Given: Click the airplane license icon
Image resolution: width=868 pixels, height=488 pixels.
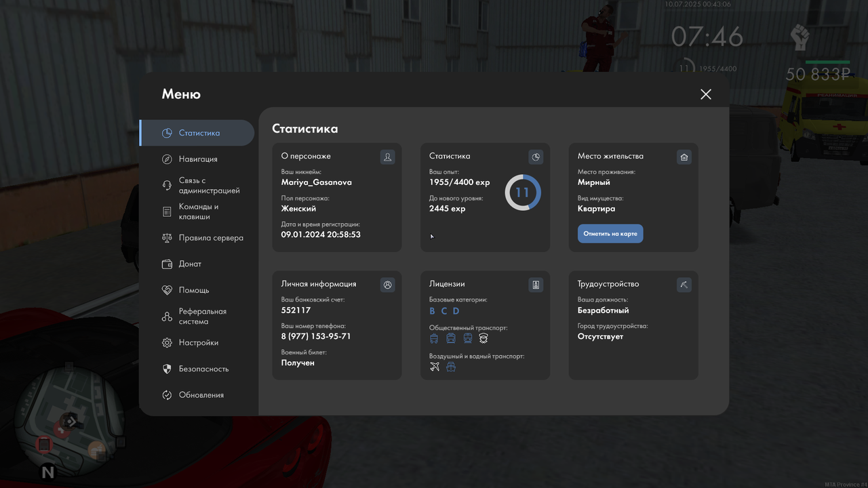Looking at the screenshot, I should pyautogui.click(x=435, y=367).
